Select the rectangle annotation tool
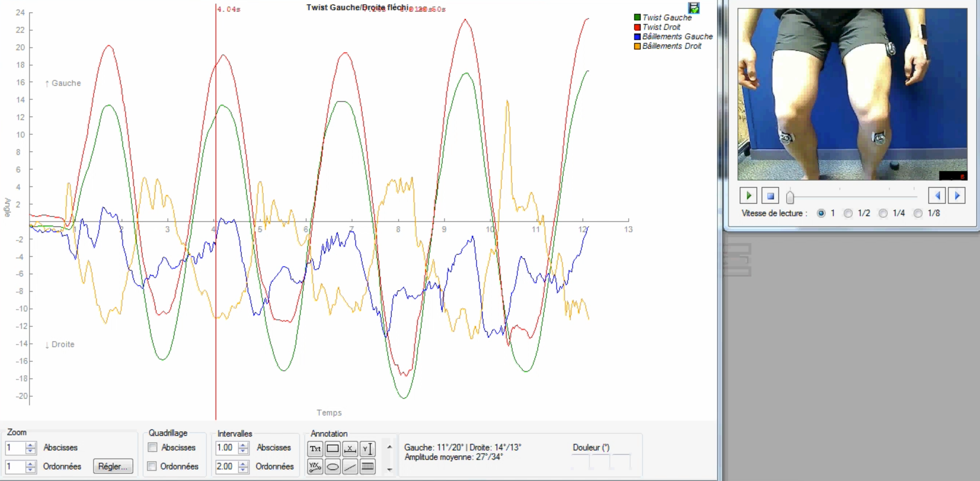The width and height of the screenshot is (980, 481). [x=332, y=449]
